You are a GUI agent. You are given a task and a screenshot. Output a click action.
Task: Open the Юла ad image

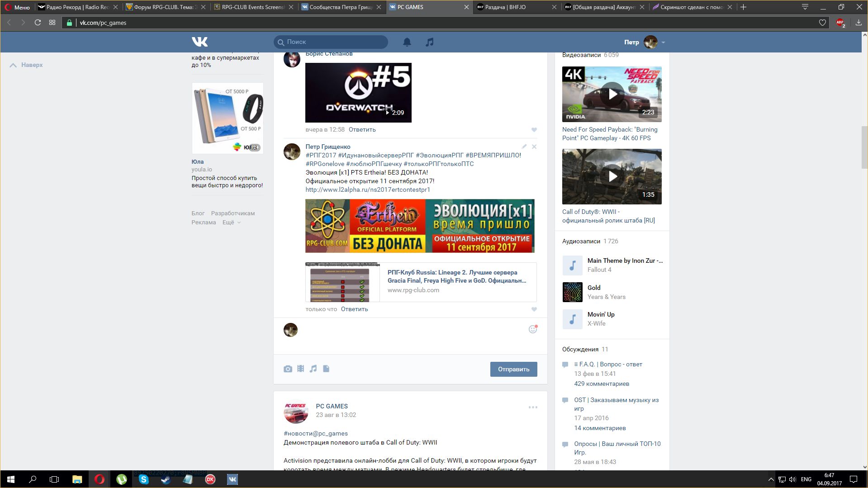coord(228,118)
